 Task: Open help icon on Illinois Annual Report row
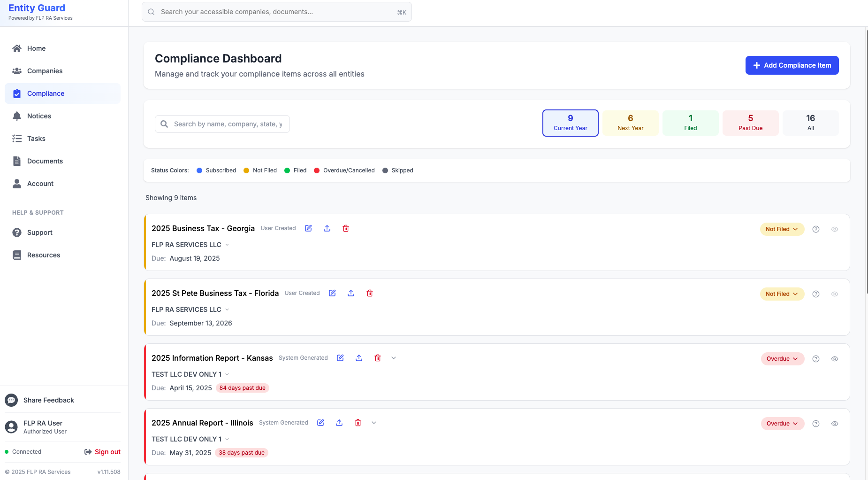[816, 424]
